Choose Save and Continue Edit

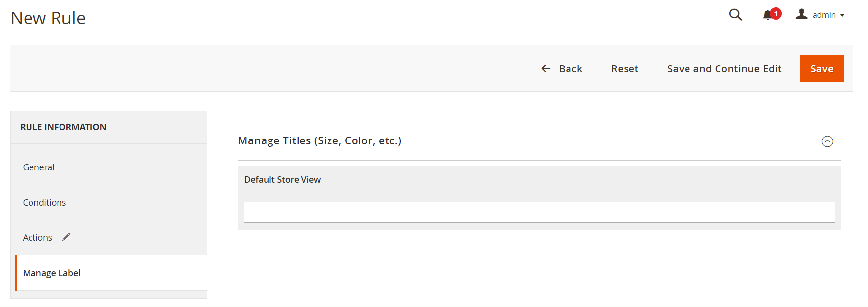[x=724, y=69]
